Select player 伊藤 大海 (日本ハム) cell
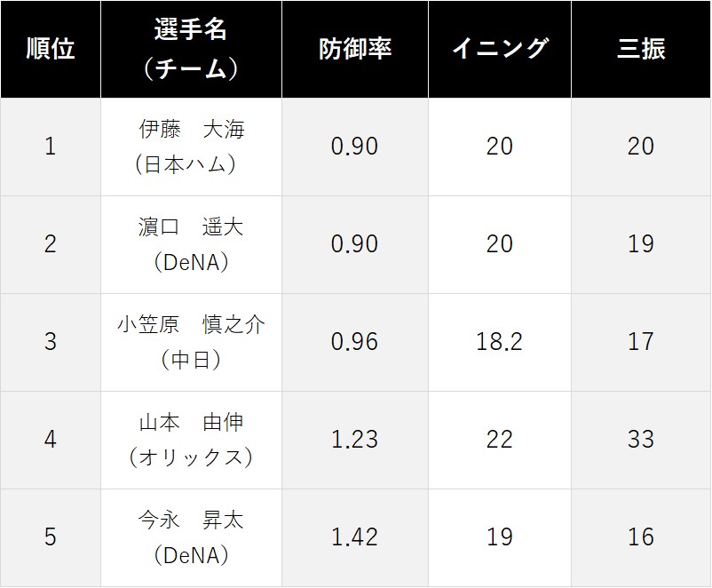 click(191, 147)
